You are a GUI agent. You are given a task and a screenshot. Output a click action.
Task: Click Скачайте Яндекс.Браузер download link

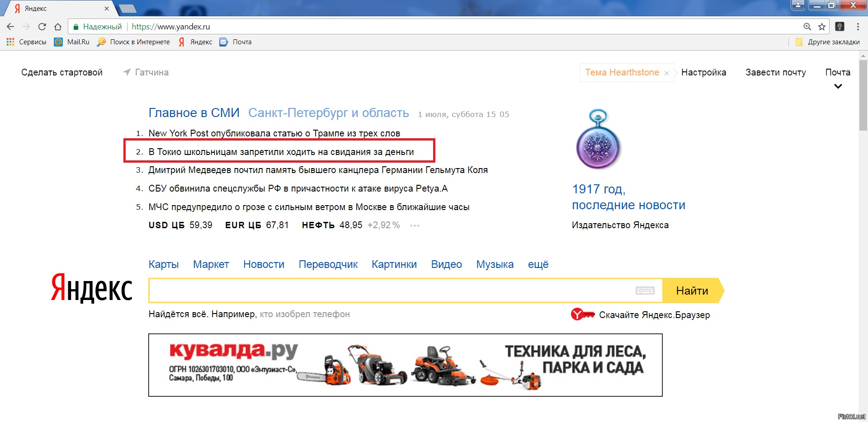pyautogui.click(x=654, y=315)
